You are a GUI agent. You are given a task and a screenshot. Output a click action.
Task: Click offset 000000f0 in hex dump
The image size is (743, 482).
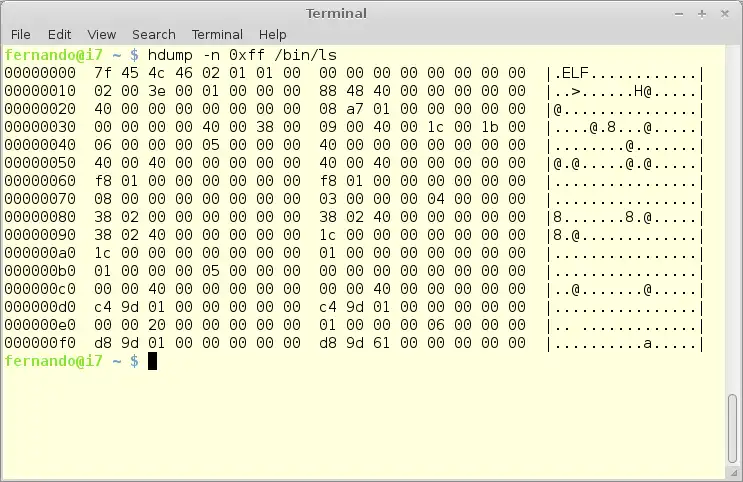pos(40,343)
